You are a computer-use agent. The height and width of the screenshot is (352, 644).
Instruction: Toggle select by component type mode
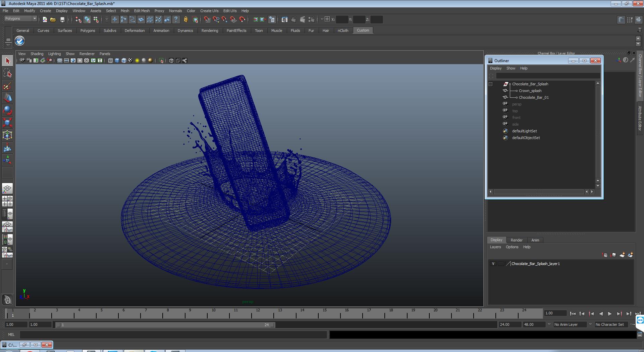pyautogui.click(x=96, y=19)
